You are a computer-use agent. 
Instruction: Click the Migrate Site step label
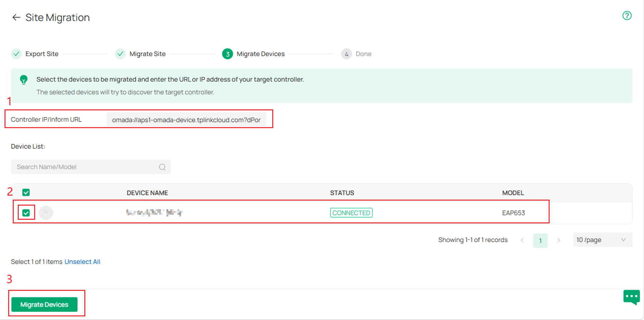[x=147, y=54]
